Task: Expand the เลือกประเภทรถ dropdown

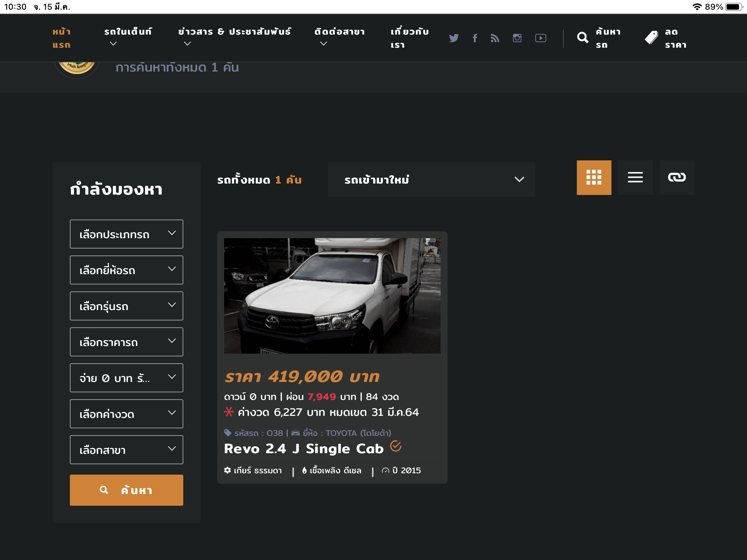Action: click(126, 234)
